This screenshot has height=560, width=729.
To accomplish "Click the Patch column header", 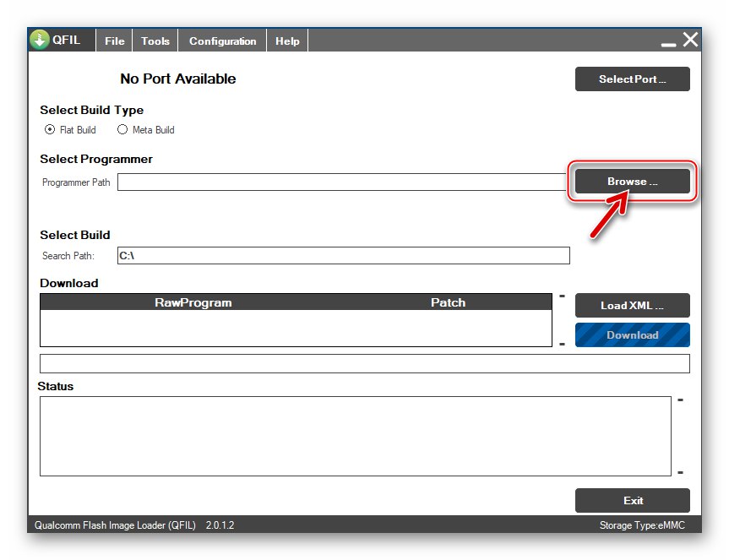I will tap(448, 302).
